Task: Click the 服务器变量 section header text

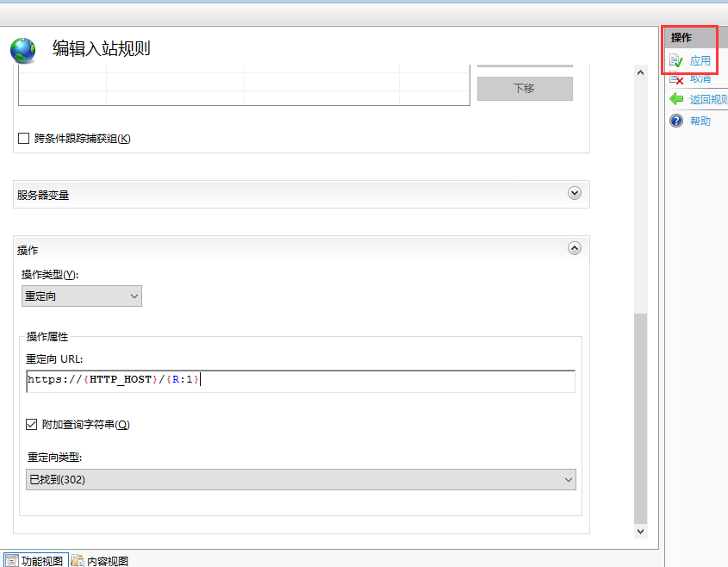Action: (43, 195)
